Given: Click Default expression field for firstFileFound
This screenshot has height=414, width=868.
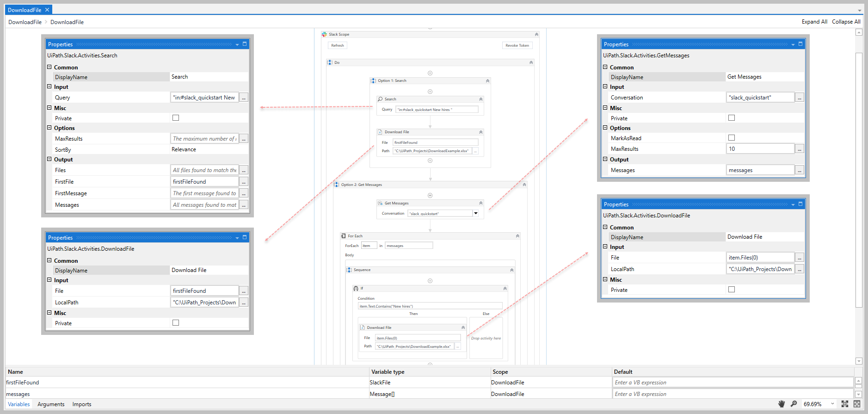Looking at the screenshot, I should pyautogui.click(x=733, y=383).
